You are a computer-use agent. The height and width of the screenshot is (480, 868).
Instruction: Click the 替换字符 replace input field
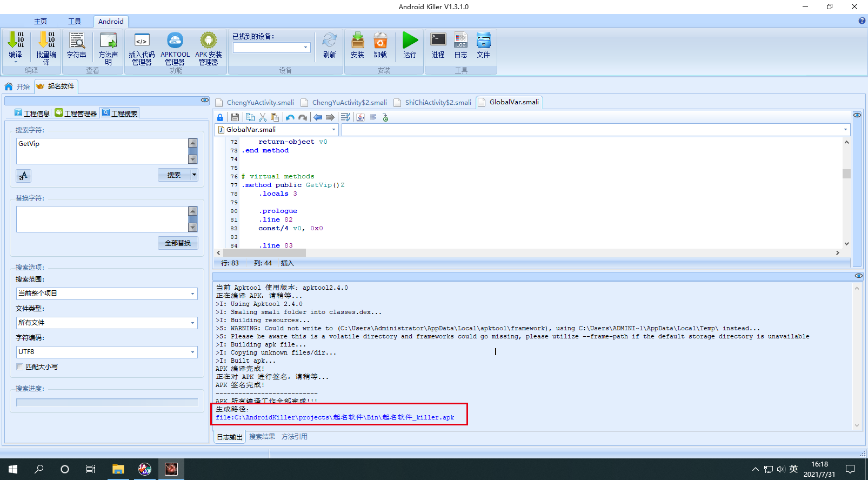coord(102,219)
